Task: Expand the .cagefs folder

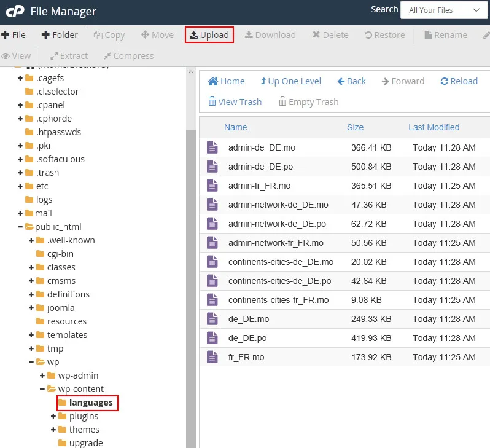Action: (20, 78)
